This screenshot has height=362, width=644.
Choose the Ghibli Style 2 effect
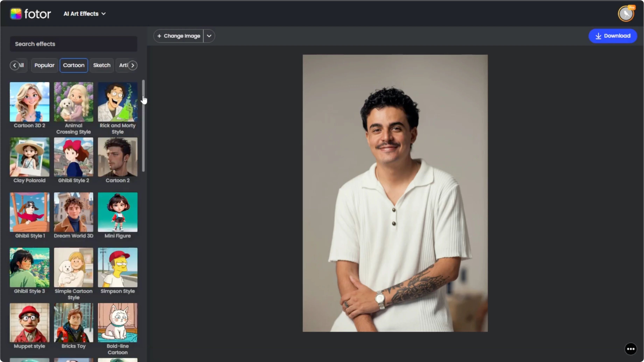coord(73,157)
